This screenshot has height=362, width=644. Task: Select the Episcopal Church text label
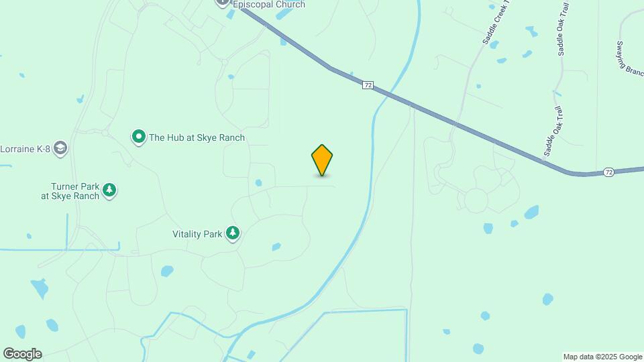tap(269, 4)
